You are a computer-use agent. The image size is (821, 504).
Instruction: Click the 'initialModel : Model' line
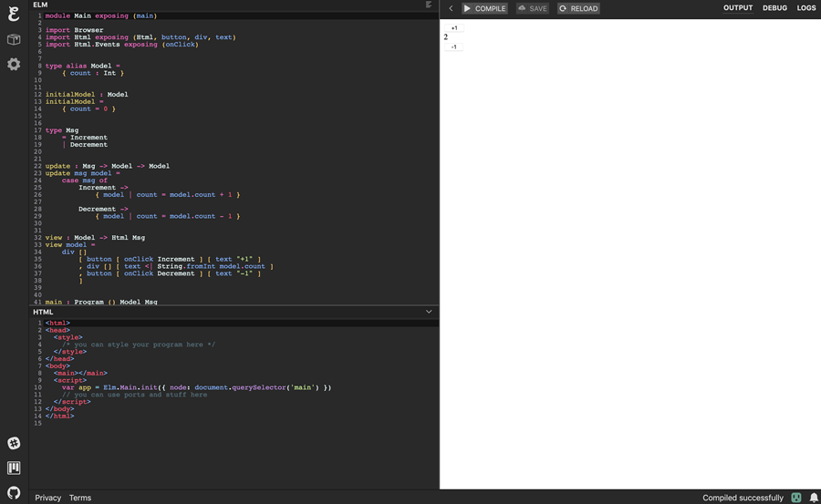coord(87,95)
